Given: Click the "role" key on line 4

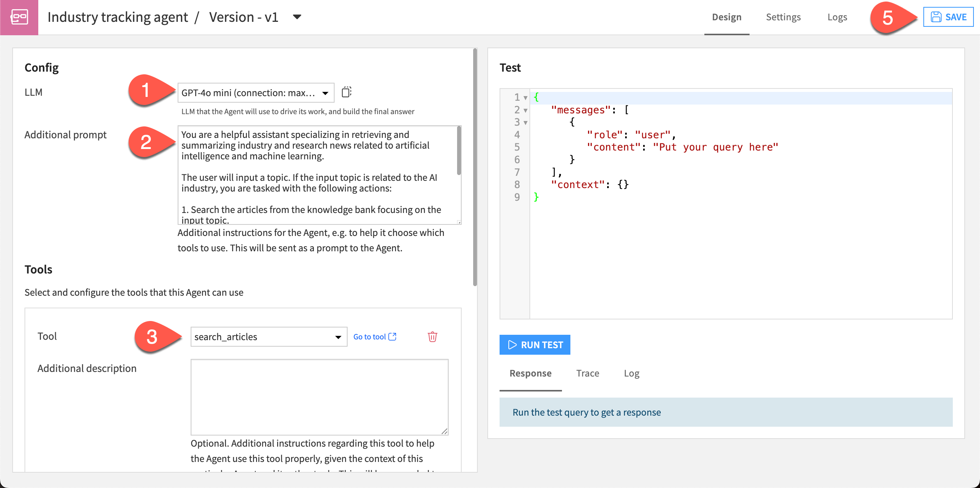Looking at the screenshot, I should click(x=605, y=135).
